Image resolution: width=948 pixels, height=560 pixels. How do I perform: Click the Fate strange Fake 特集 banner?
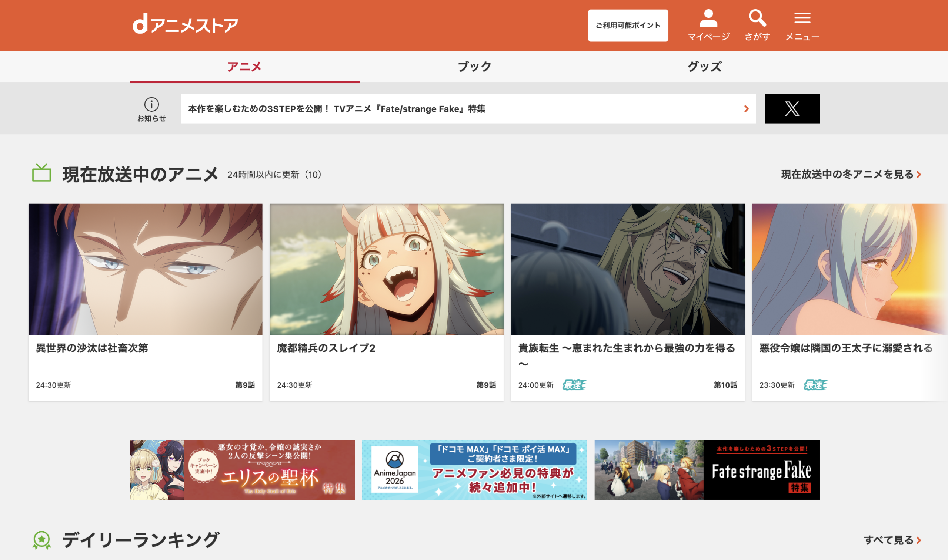point(707,469)
